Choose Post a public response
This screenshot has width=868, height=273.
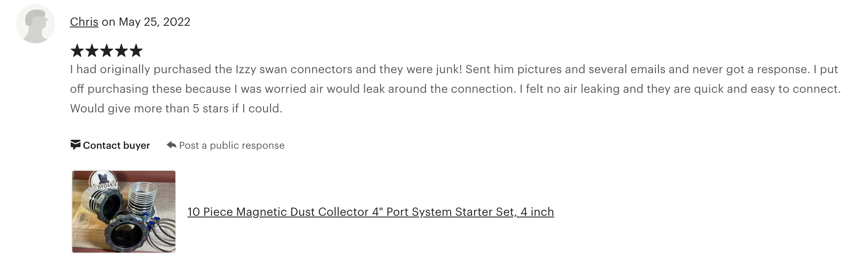[232, 145]
